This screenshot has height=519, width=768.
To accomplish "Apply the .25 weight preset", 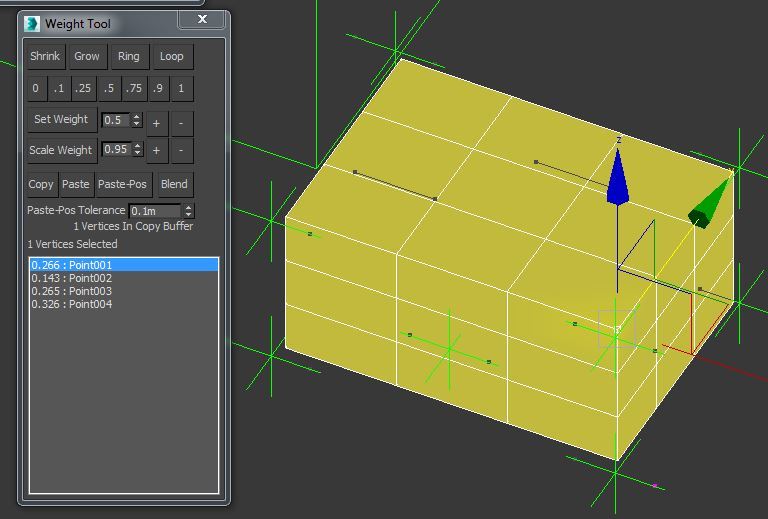I will (83, 89).
